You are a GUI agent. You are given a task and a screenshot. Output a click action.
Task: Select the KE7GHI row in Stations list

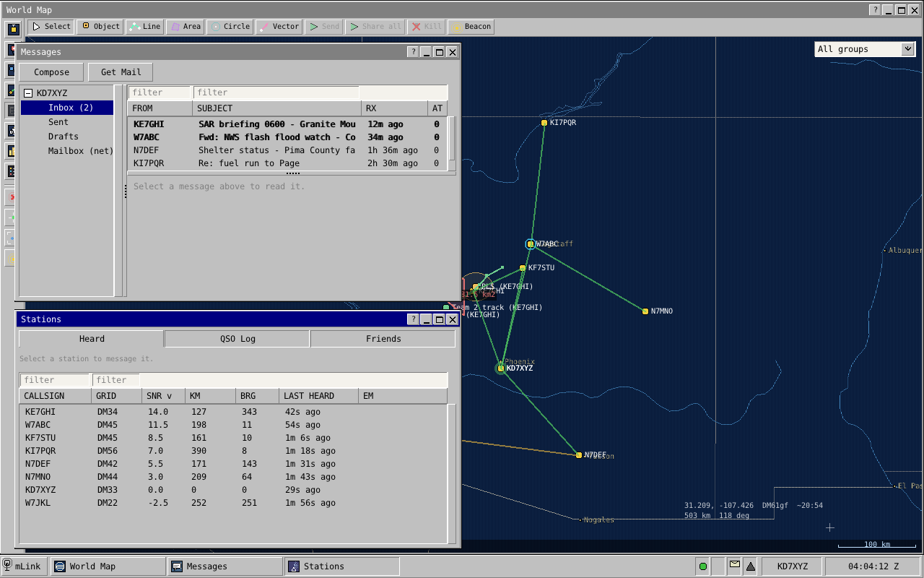click(x=233, y=412)
